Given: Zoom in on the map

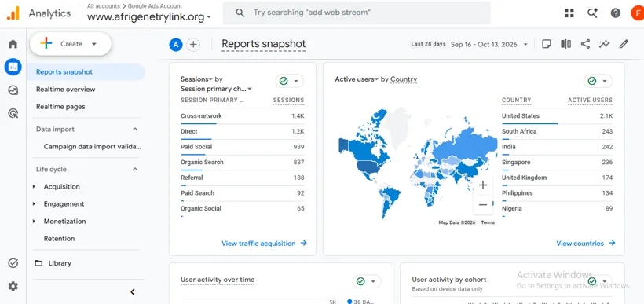Looking at the screenshot, I should tap(483, 185).
